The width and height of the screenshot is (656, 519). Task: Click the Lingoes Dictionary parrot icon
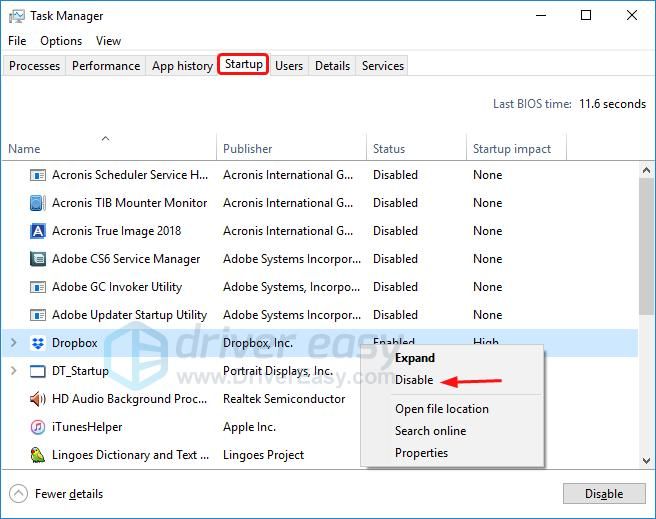tap(38, 455)
